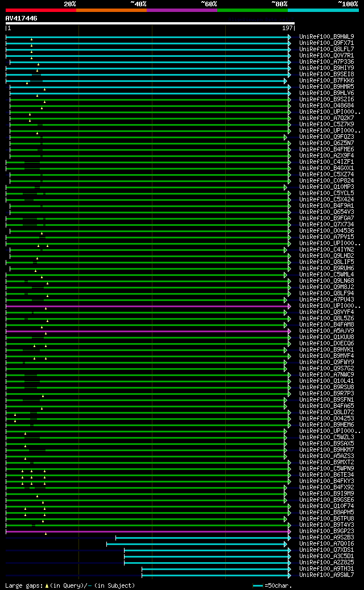The image size is (364, 590).
Task: Click hit label UniRef100_O48684
Action: [326, 106]
